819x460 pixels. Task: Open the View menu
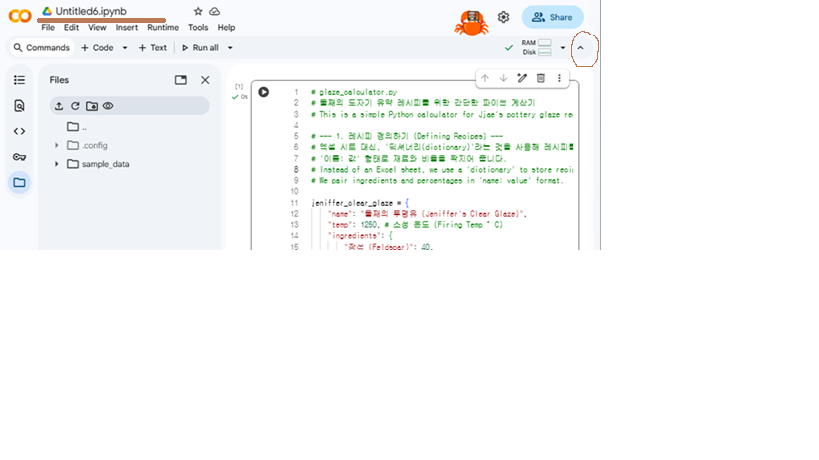click(x=97, y=28)
